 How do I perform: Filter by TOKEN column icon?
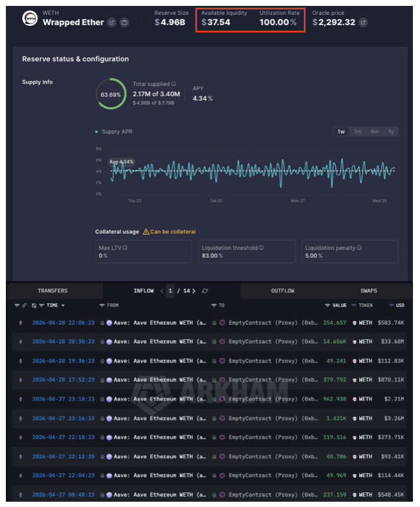pos(354,305)
